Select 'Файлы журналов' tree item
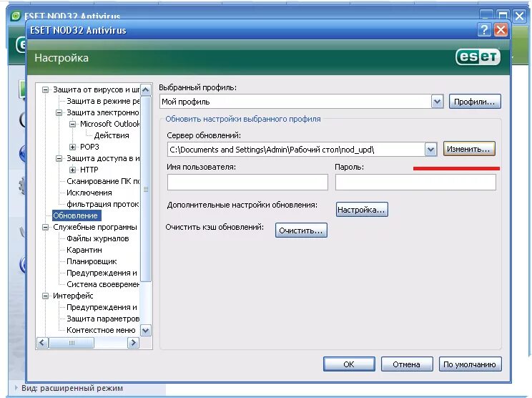This screenshot has height=398, width=532. [x=98, y=238]
